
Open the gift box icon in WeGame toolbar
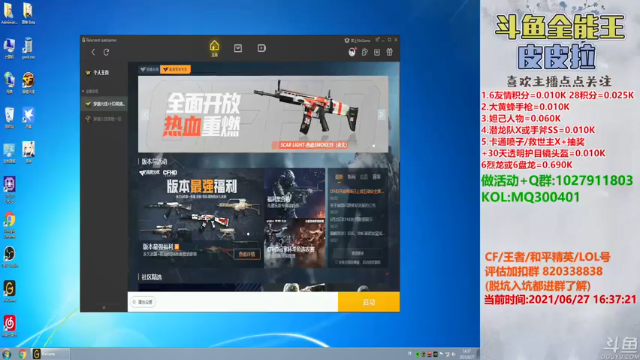pos(389,52)
